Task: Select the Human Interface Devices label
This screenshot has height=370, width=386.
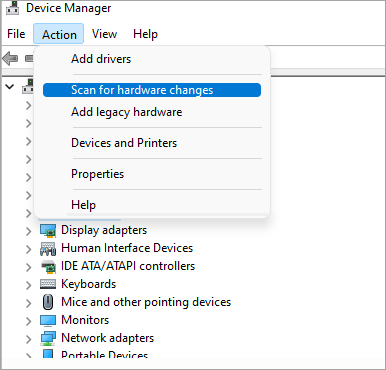Action: point(127,248)
